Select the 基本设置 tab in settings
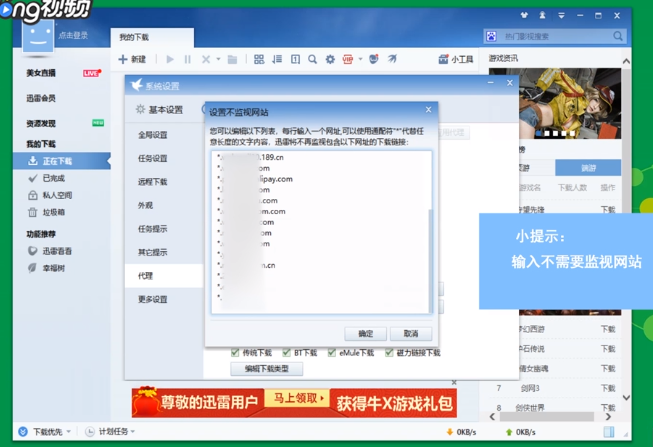The image size is (653, 447). click(160, 110)
